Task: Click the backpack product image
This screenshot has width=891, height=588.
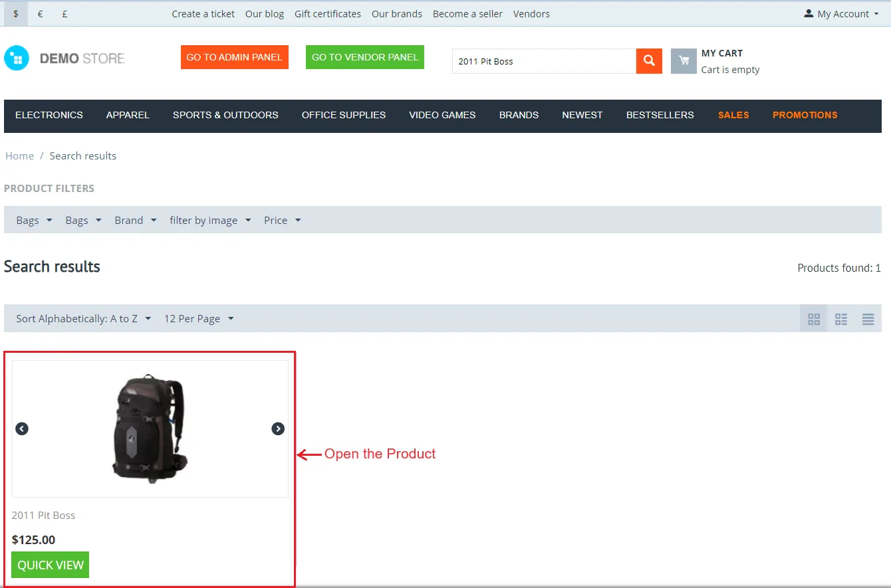Action: click(150, 428)
